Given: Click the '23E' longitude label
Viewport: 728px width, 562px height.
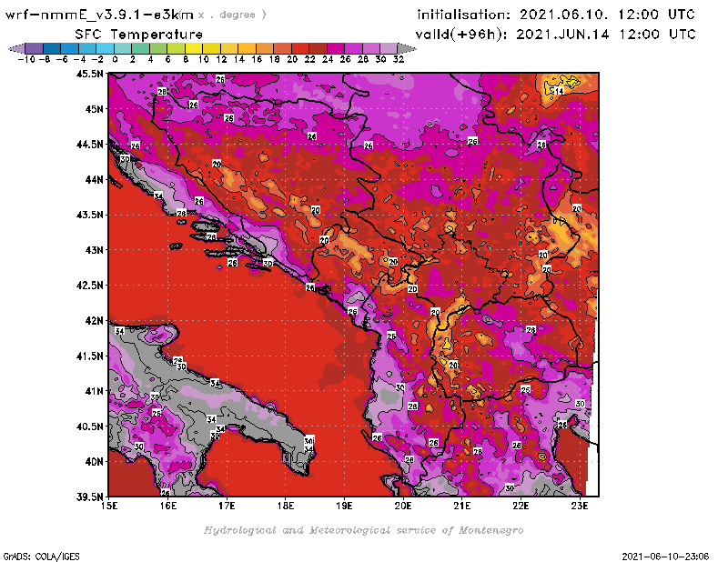Looking at the screenshot, I should click(580, 506).
